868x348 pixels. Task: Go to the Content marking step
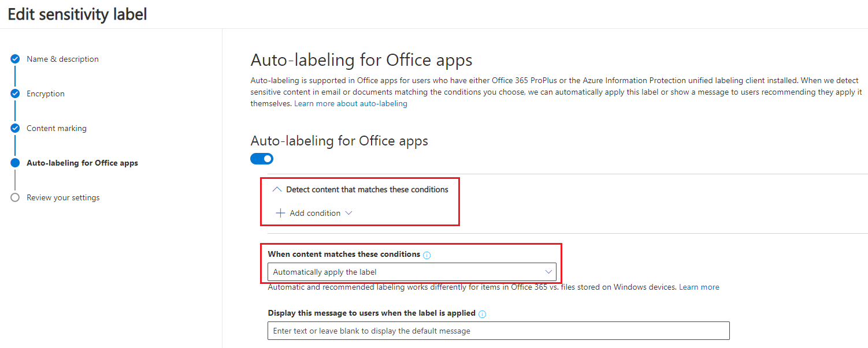pos(57,128)
